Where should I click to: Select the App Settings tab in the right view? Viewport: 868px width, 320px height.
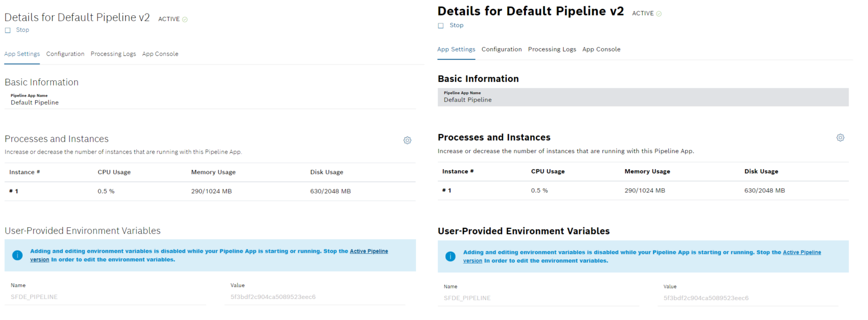click(x=456, y=49)
